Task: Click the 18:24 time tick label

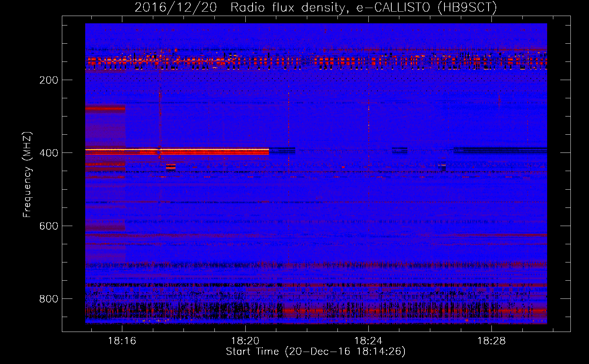Action: (x=368, y=341)
